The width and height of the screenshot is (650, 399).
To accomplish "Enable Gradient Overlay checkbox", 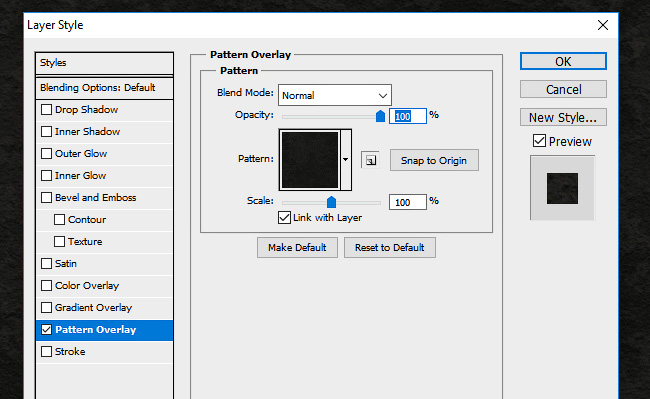I will click(x=46, y=307).
